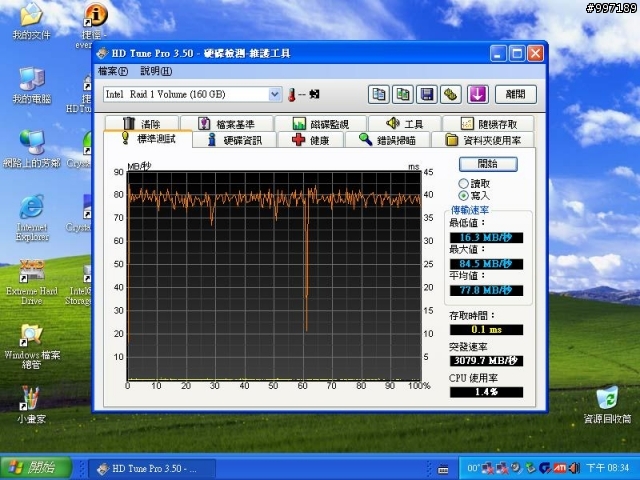Open Windows Explorer file manager shortcut

pyautogui.click(x=31, y=347)
